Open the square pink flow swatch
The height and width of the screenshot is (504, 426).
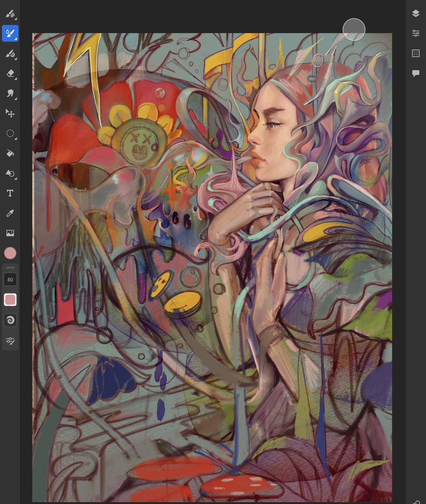click(x=10, y=300)
